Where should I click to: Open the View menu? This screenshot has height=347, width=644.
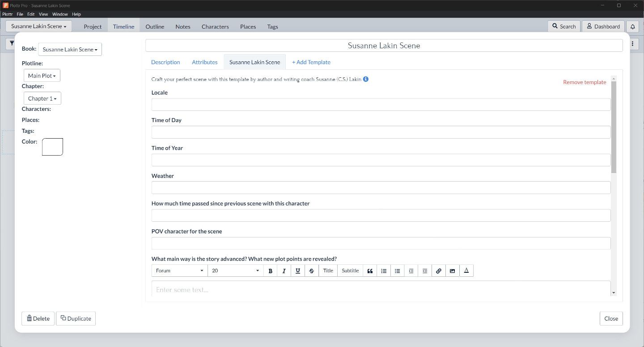pyautogui.click(x=43, y=14)
